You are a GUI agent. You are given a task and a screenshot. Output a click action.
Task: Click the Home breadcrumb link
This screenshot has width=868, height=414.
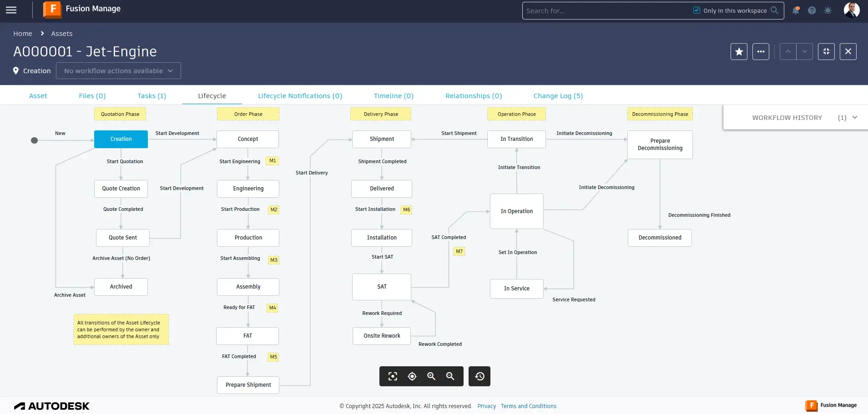pos(22,33)
